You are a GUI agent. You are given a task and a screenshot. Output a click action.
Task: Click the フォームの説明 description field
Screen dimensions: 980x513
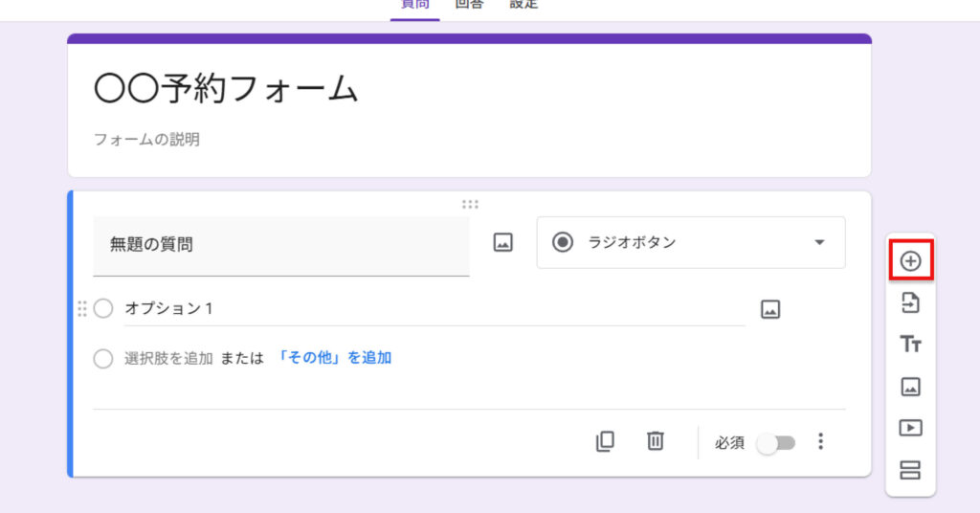pyautogui.click(x=146, y=140)
